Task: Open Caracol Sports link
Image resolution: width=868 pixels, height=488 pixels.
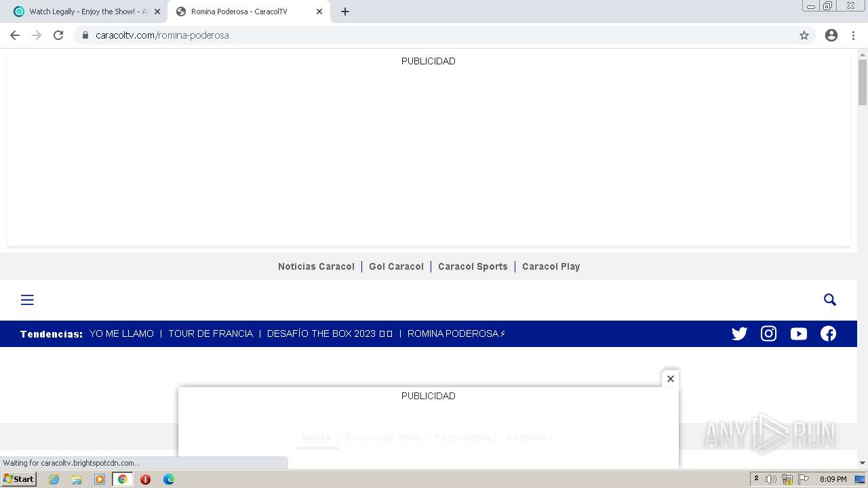Action: pos(473,266)
